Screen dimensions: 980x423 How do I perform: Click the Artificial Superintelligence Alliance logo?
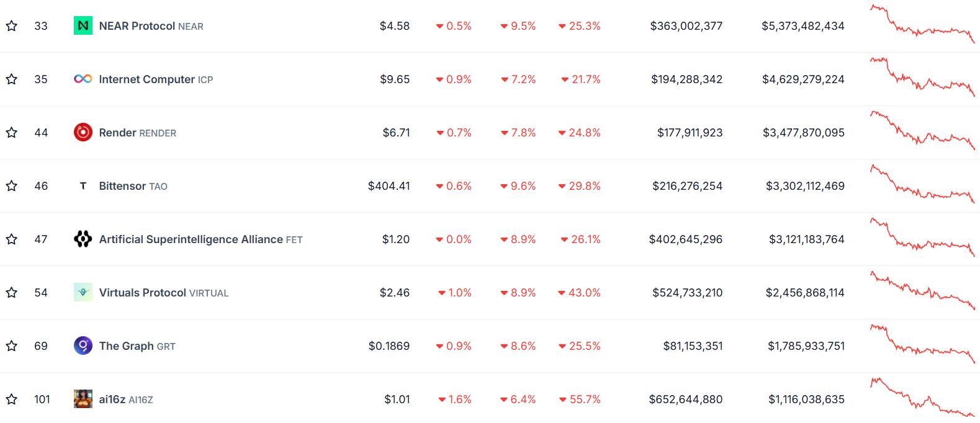(x=83, y=239)
